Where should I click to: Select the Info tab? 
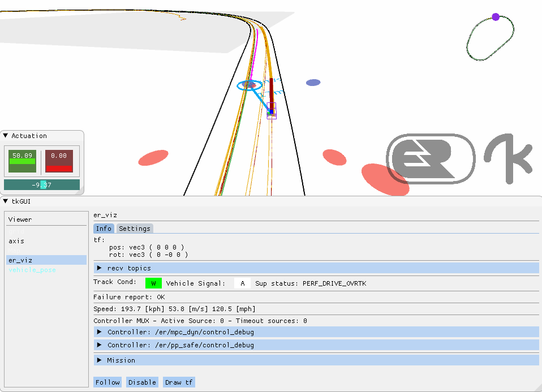pos(104,229)
